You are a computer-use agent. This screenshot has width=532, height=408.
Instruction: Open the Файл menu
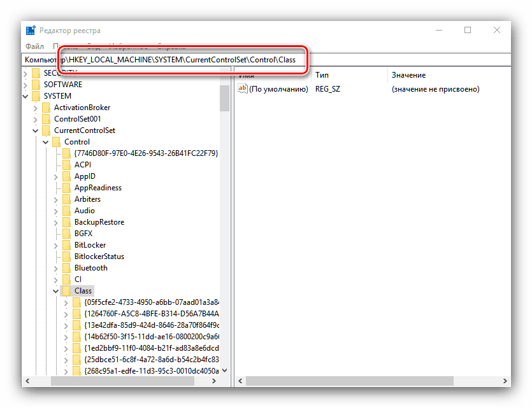pos(34,46)
